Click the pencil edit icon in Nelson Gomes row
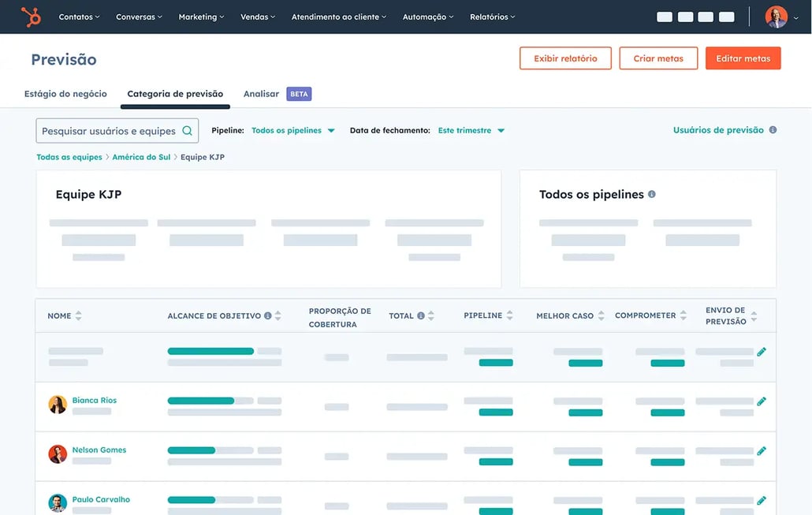 [x=762, y=451]
